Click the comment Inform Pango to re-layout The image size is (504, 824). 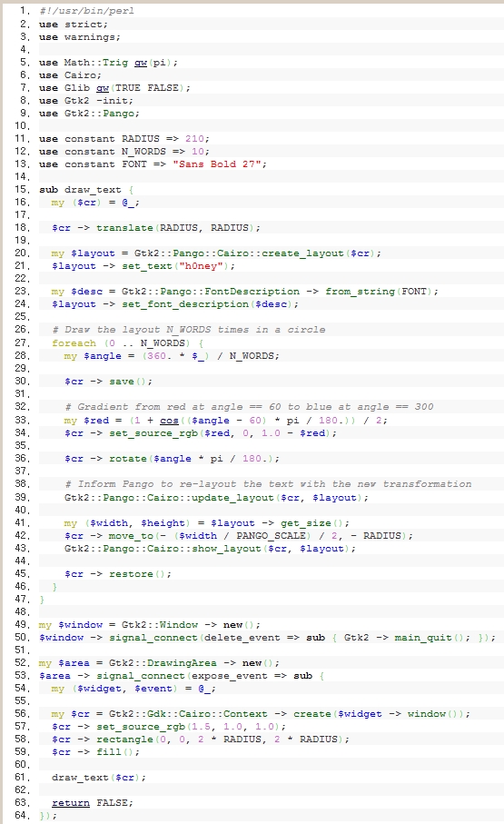pos(268,484)
